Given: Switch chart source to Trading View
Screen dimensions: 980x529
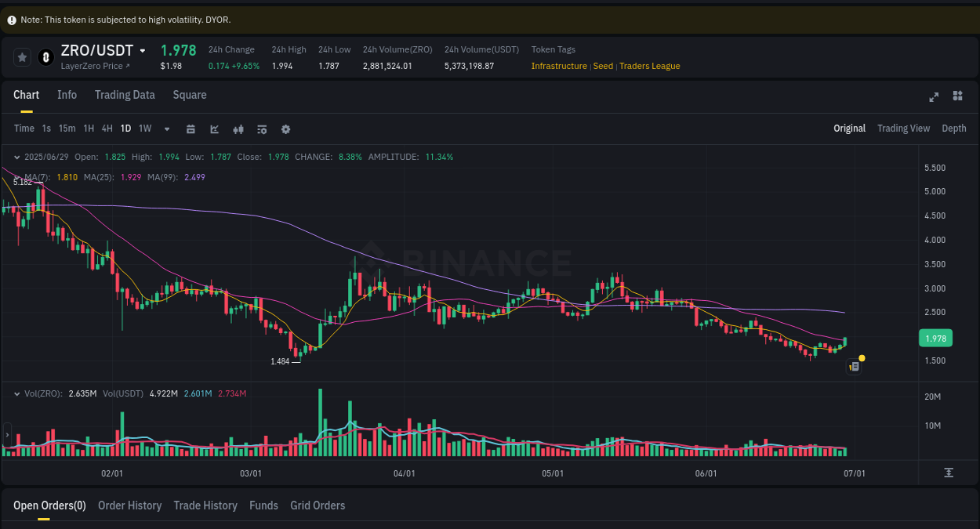Looking at the screenshot, I should (903, 128).
